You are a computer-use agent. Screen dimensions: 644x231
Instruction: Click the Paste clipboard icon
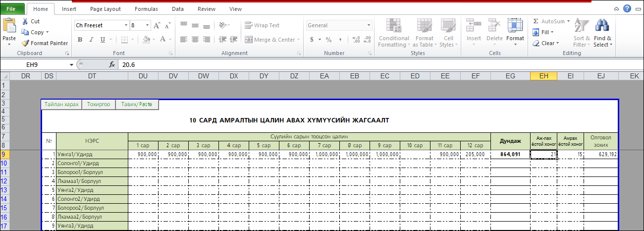coord(9,26)
